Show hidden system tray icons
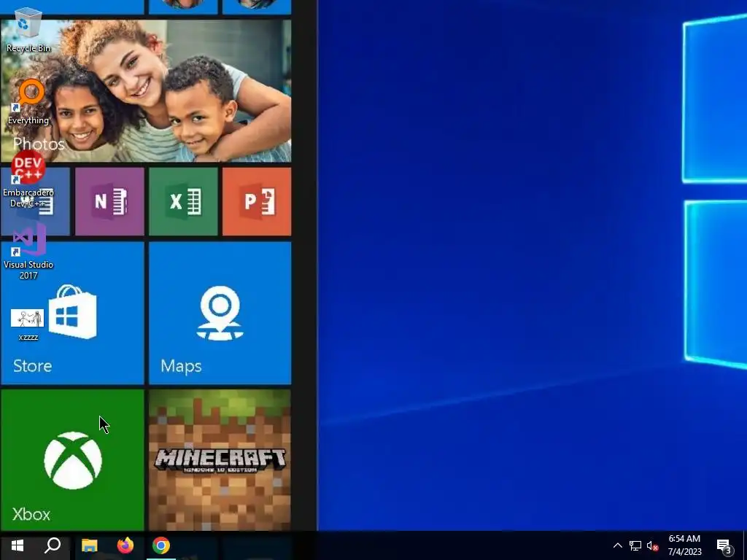The height and width of the screenshot is (560, 747). (617, 545)
